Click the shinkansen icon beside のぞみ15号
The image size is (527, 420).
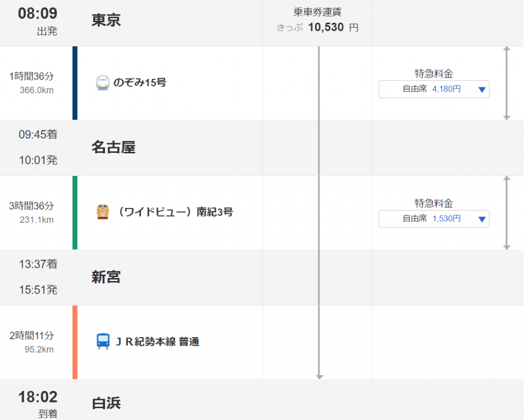point(102,83)
